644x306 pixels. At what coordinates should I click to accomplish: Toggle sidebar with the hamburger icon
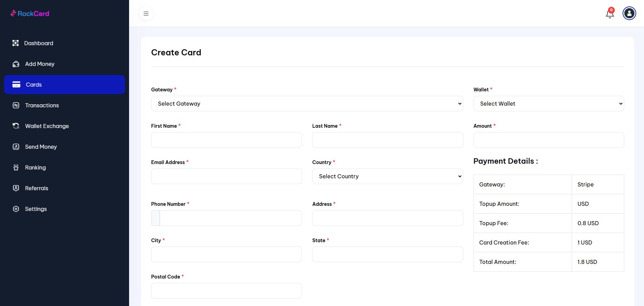[x=146, y=14]
